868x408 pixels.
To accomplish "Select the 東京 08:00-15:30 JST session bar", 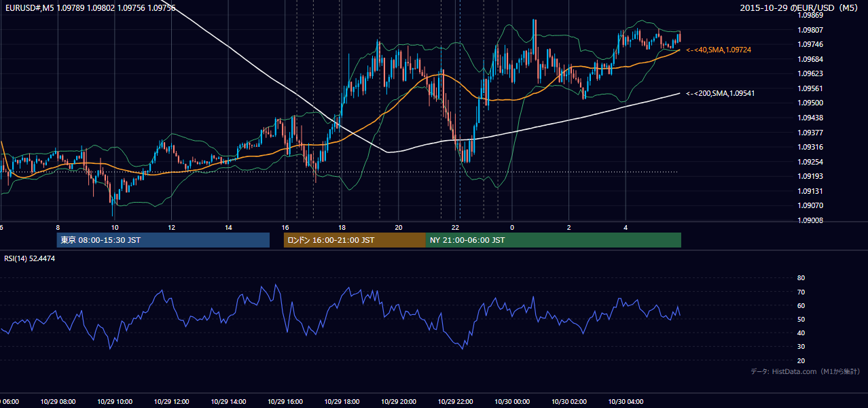I will 163,240.
